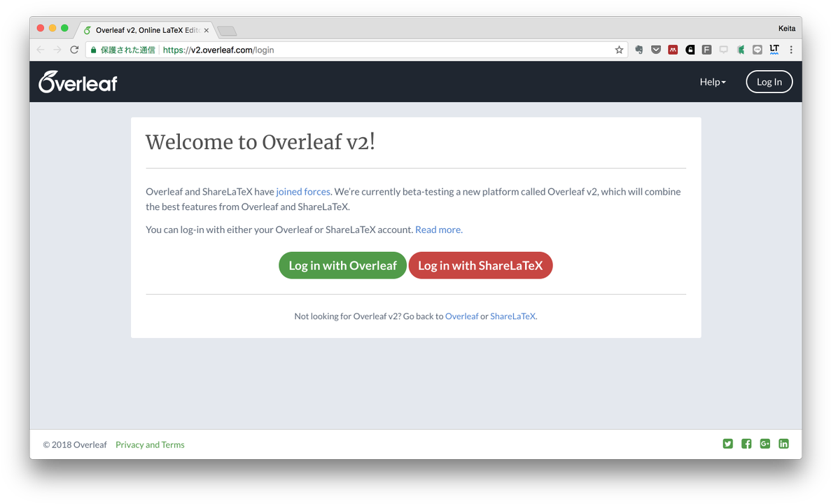Go forward using the browser forward arrow
This screenshot has width=831, height=504.
(57, 50)
